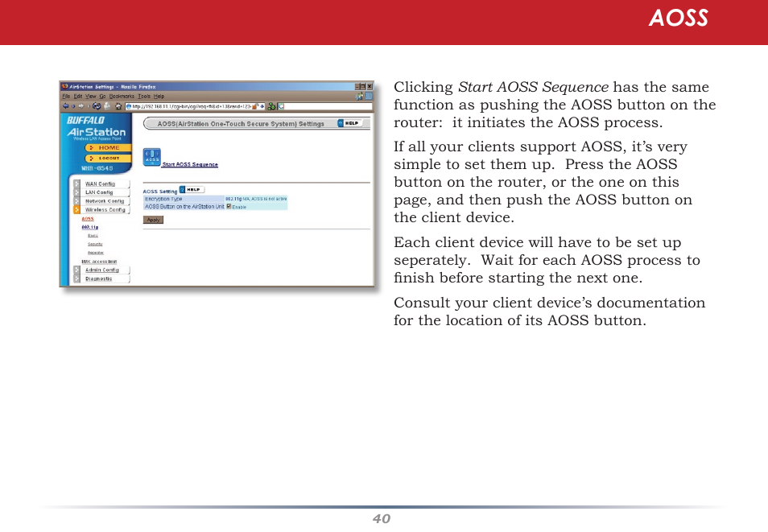Screen dimensions: 768x532
Task: Click the blue AOSS icon button
Action: click(152, 157)
